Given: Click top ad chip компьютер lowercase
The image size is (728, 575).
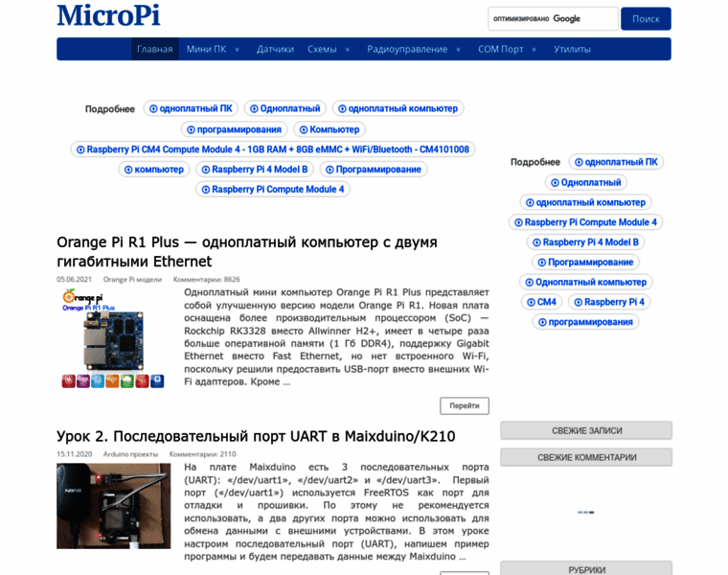Looking at the screenshot, I should (x=154, y=170).
